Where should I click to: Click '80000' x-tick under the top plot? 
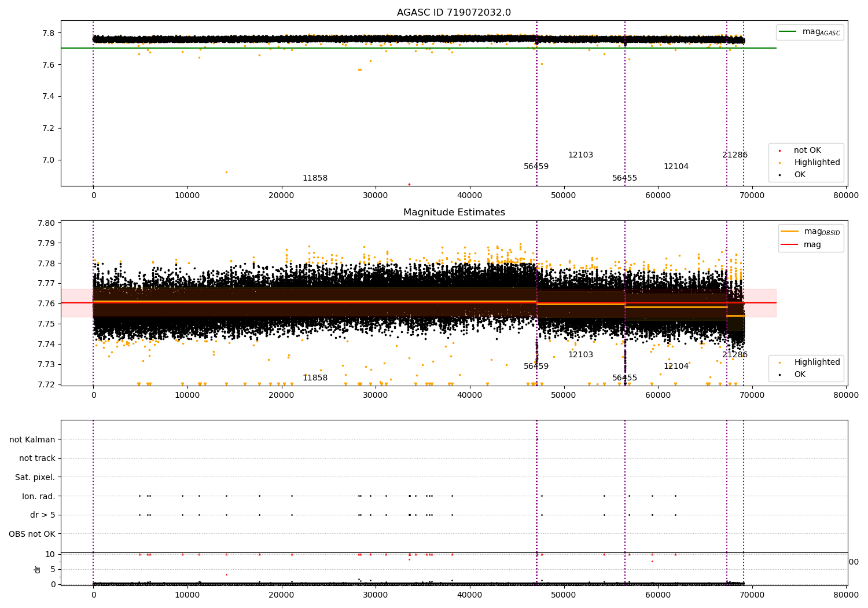[x=845, y=196]
